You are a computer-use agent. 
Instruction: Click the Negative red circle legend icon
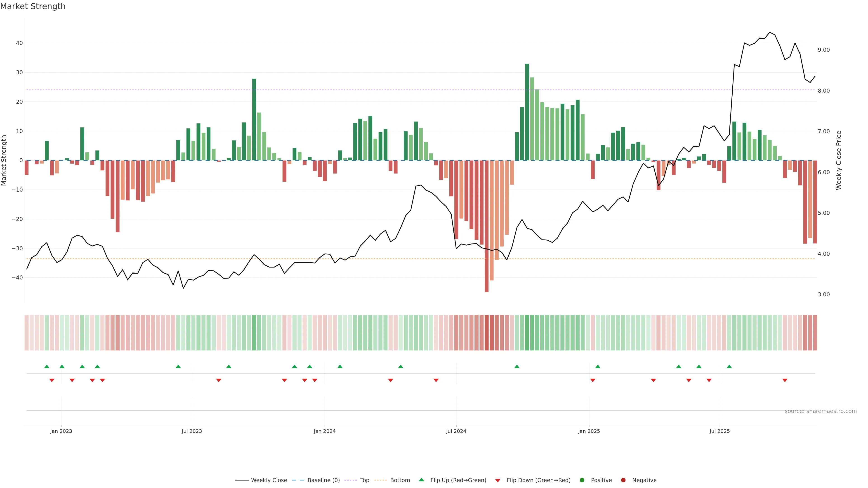[x=623, y=480]
